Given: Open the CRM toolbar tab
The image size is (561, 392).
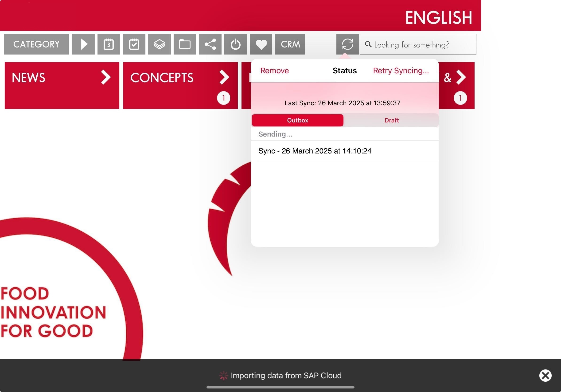Looking at the screenshot, I should pos(290,44).
